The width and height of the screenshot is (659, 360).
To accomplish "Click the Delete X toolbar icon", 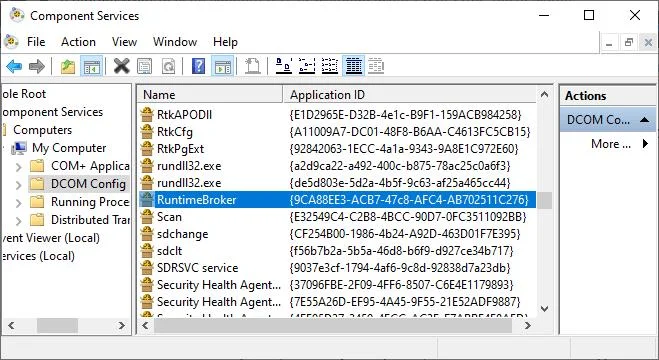I will point(121,66).
